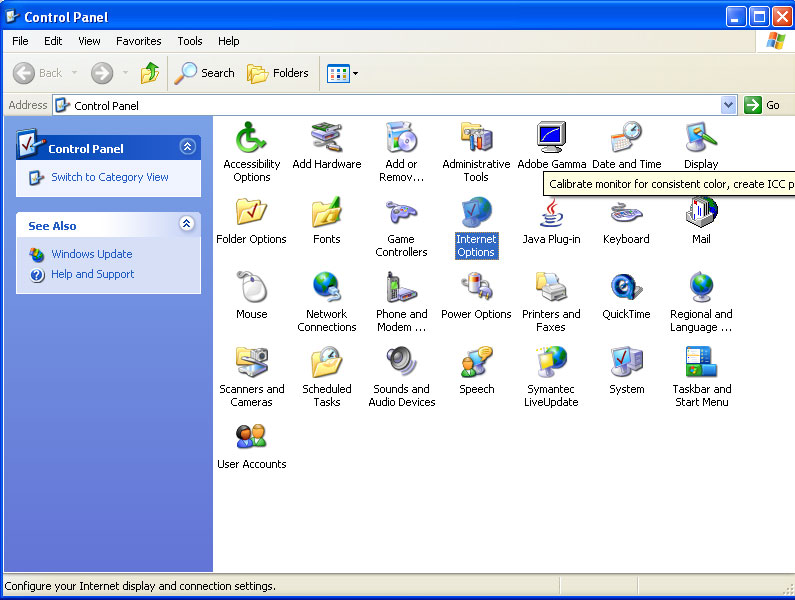Click Switch to Category View link
Viewport: 795px width, 600px height.
click(x=110, y=177)
